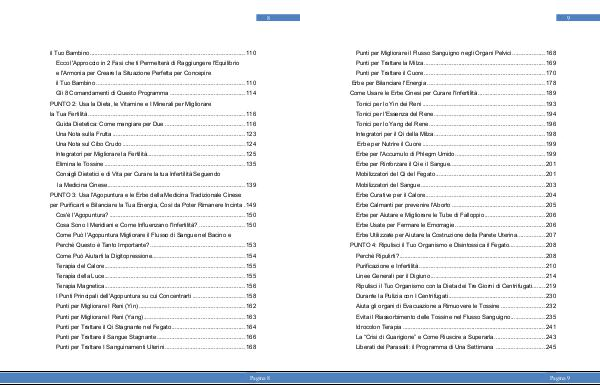Open the 'Erbe per Bilanciare l'Energia' entry
The width and height of the screenshot is (600, 388).
454,83
